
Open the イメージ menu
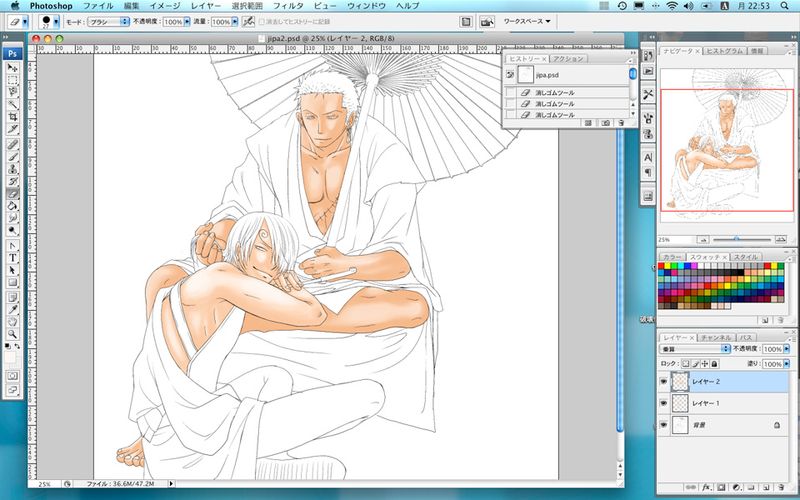165,6
